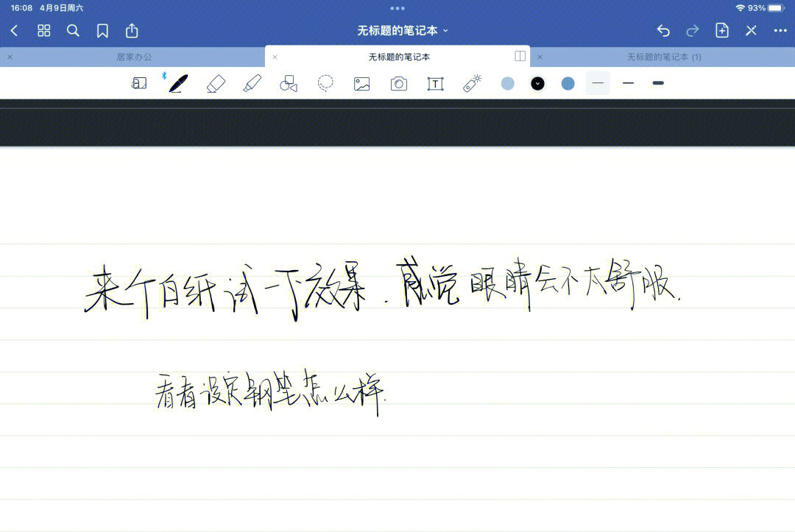795x532 pixels.
Task: Open the Shapes tool
Action: click(288, 83)
